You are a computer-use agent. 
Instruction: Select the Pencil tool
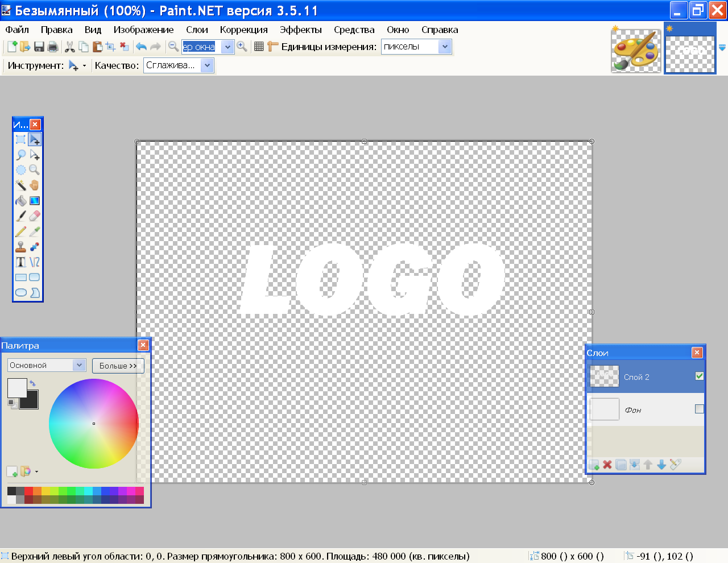(21, 231)
